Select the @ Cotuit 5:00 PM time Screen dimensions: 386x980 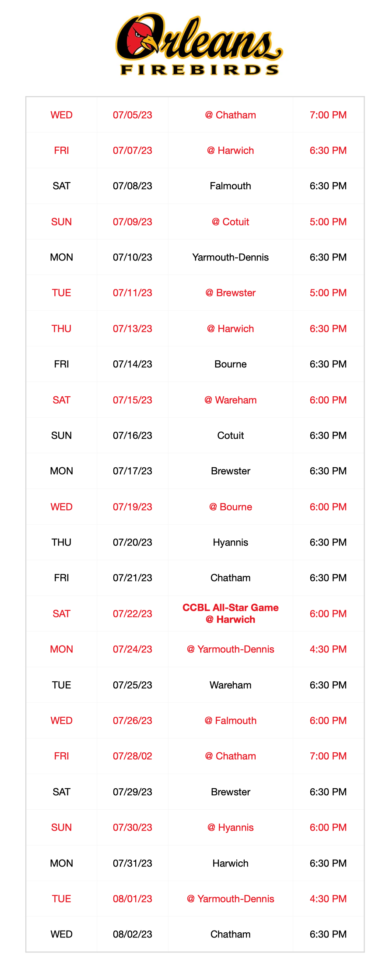click(x=328, y=222)
